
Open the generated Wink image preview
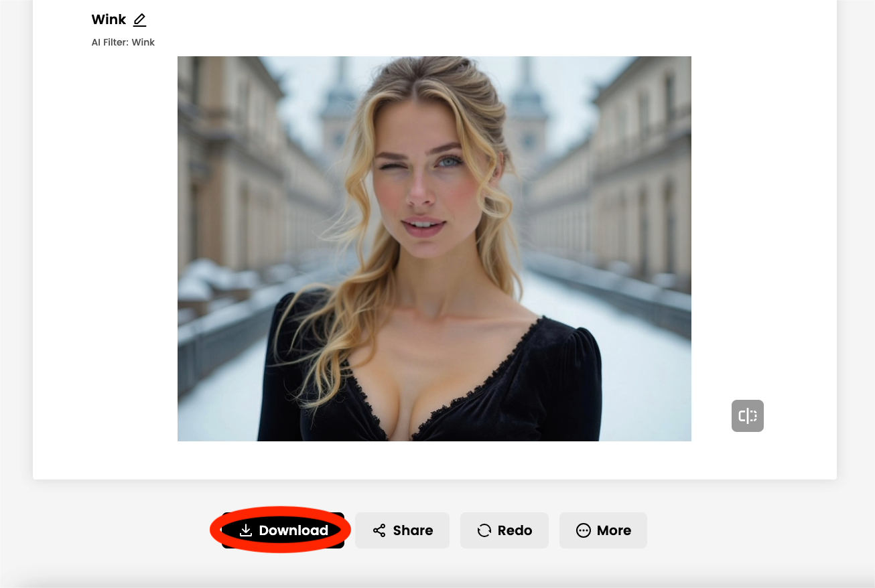[434, 248]
